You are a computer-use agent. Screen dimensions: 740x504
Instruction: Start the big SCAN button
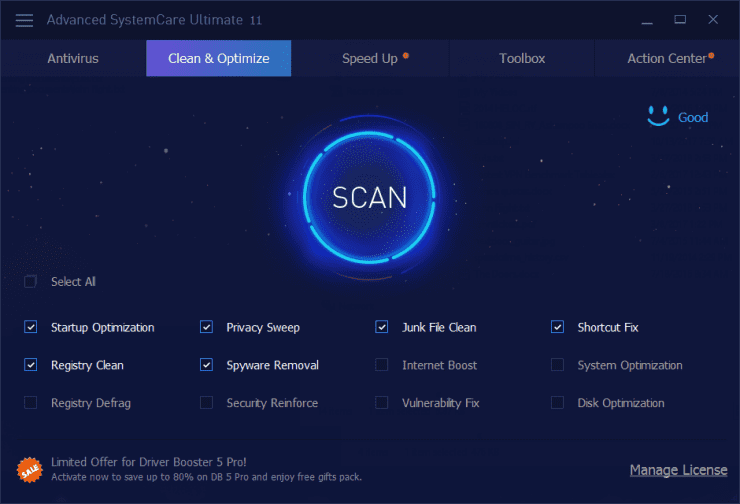coord(370,197)
